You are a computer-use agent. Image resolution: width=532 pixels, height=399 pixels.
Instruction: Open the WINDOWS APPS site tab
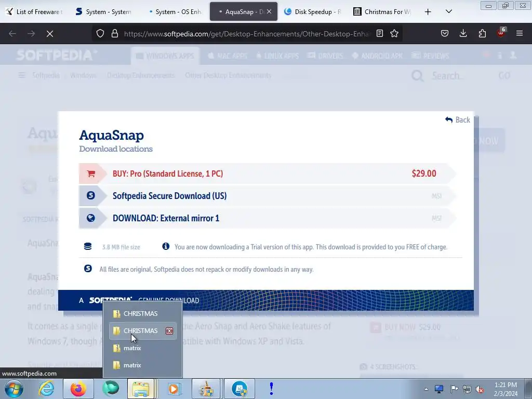coord(165,56)
